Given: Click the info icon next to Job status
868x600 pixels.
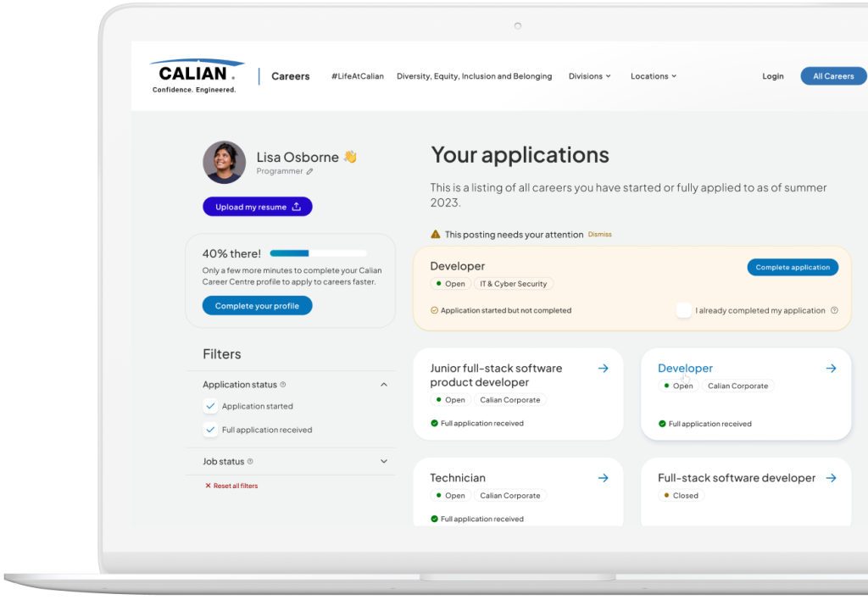Looking at the screenshot, I should 250,461.
